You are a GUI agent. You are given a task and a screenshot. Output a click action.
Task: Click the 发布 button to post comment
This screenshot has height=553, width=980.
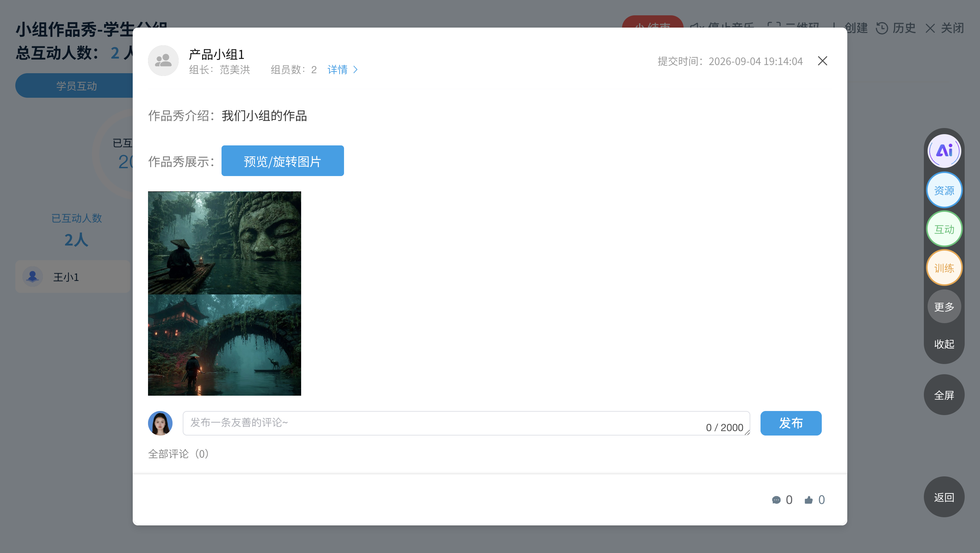(791, 423)
